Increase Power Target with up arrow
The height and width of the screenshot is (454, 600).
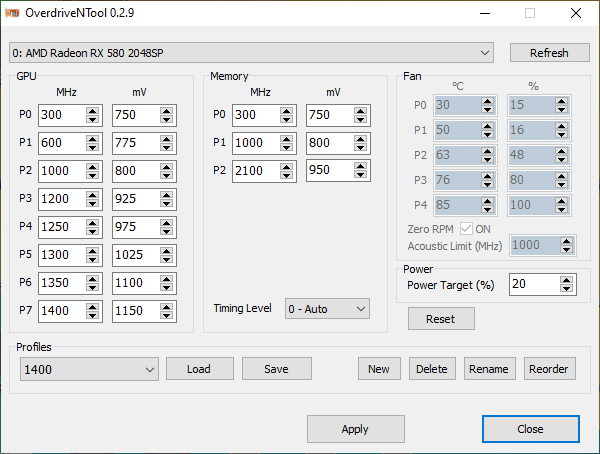[566, 280]
